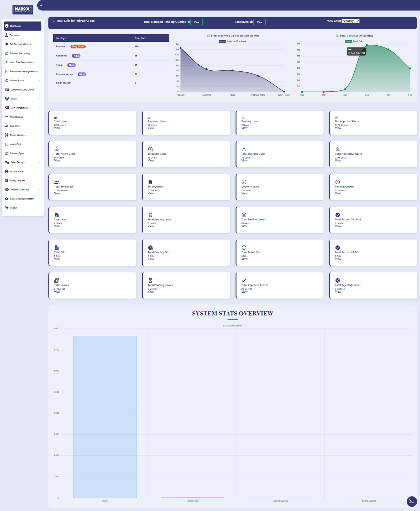Click the Logout icon in sidebar

pos(7,208)
